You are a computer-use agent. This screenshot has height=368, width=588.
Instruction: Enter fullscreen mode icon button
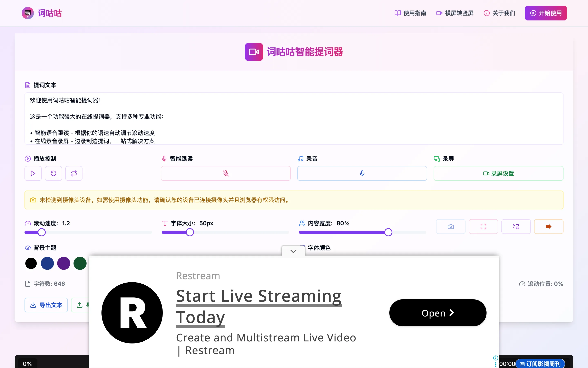click(x=483, y=227)
